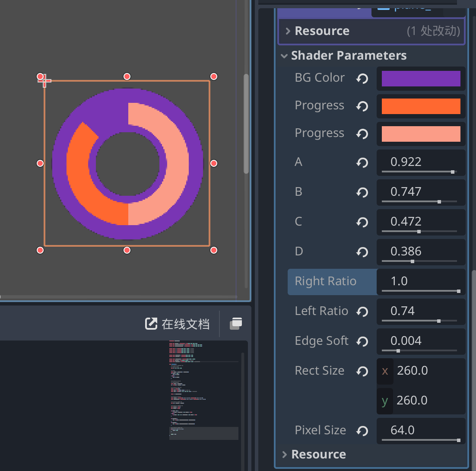Open the orange Progress color swatch
476x471 pixels.
coord(421,106)
